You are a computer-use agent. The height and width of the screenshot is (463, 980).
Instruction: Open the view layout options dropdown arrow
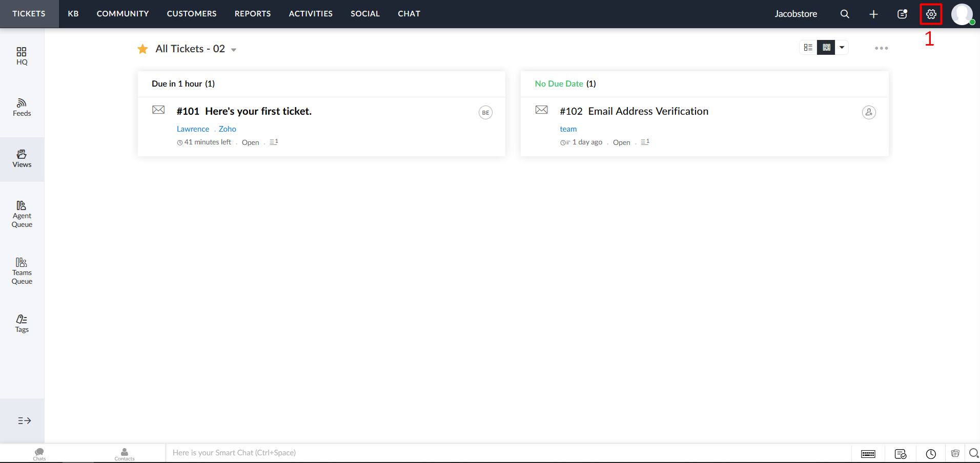point(842,48)
